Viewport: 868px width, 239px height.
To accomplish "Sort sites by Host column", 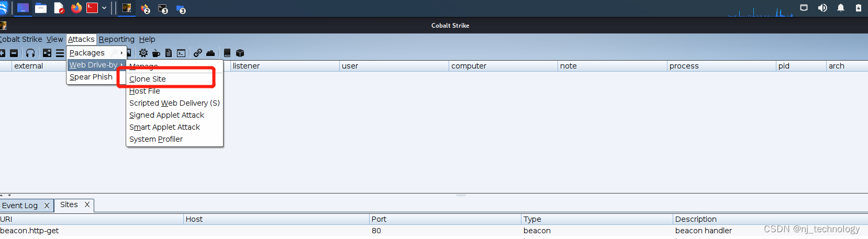I will coord(276,219).
